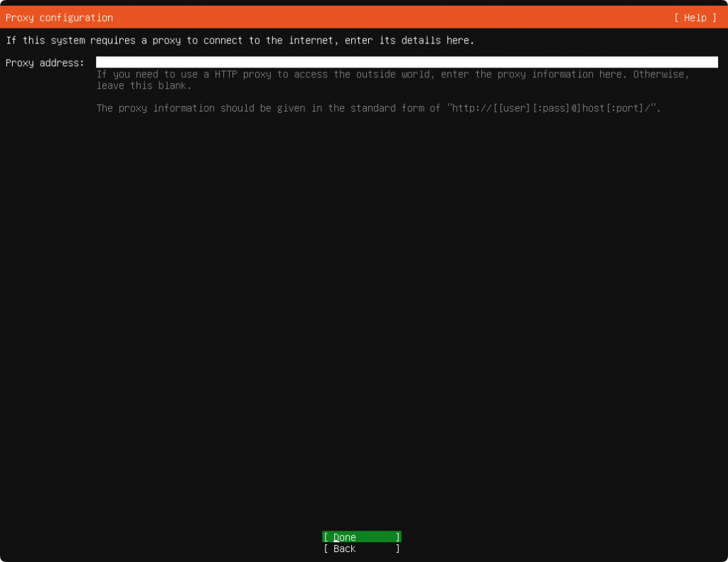Image resolution: width=728 pixels, height=562 pixels.
Task: Click the "leave this blank." hint text
Action: (x=144, y=85)
